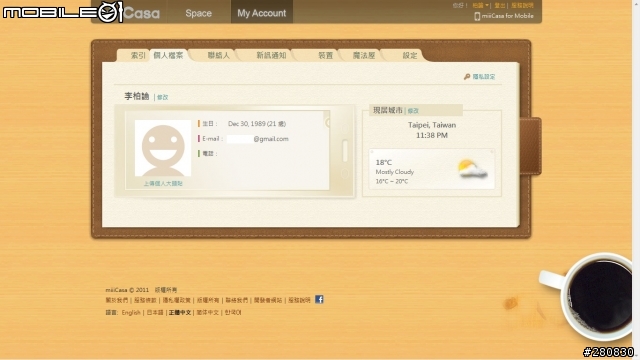The image size is (640, 360).
Task: Click the phone icon beside miiCasa for Mobile
Action: (477, 16)
